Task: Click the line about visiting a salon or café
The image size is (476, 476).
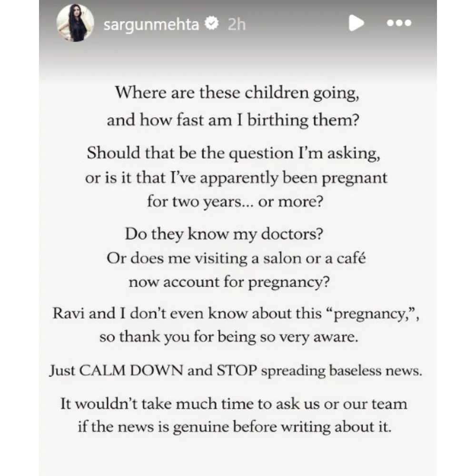Action: click(x=236, y=258)
